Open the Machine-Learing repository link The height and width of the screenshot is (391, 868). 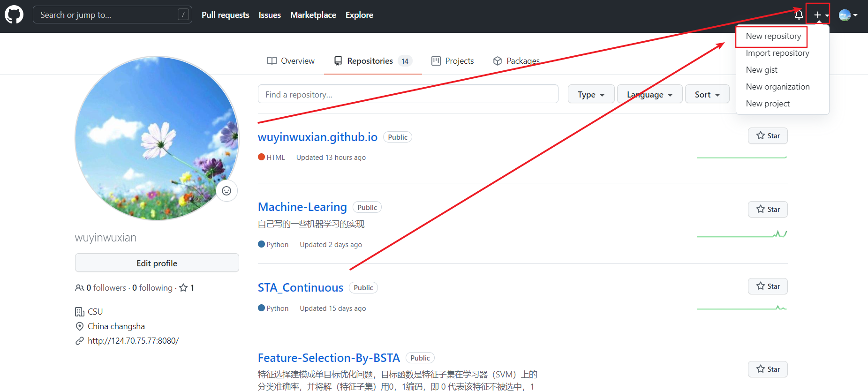pyautogui.click(x=302, y=207)
